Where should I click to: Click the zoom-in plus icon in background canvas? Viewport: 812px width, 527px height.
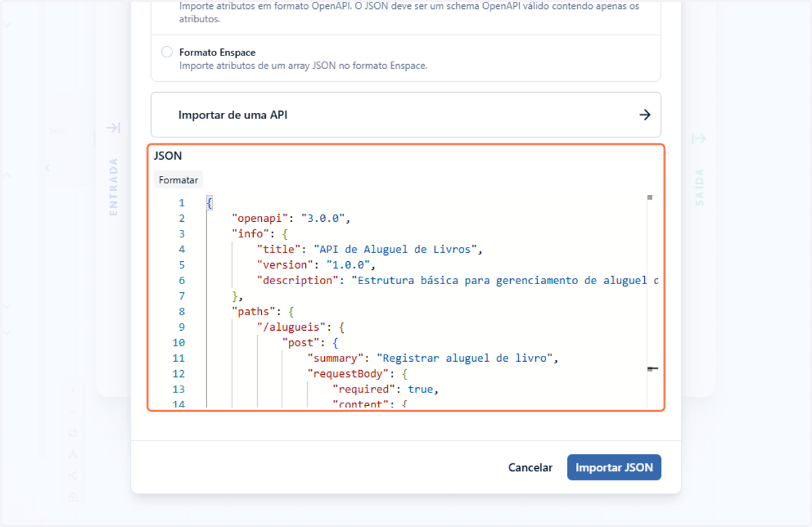(73, 391)
